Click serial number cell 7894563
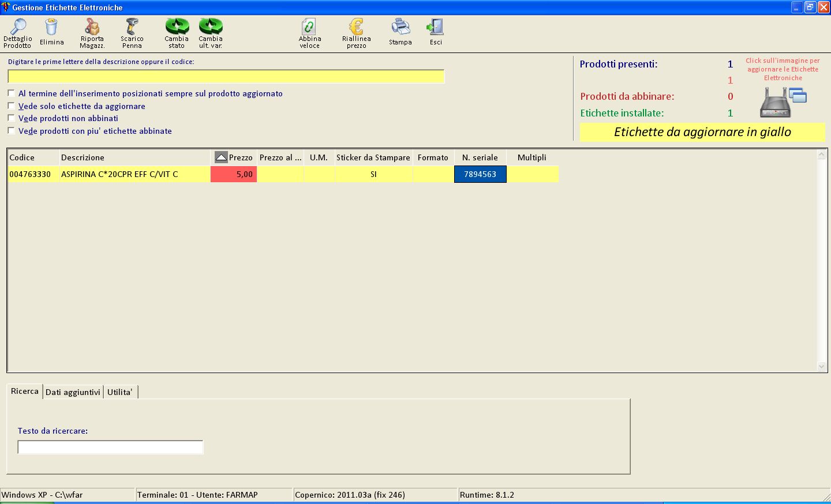 tap(480, 174)
